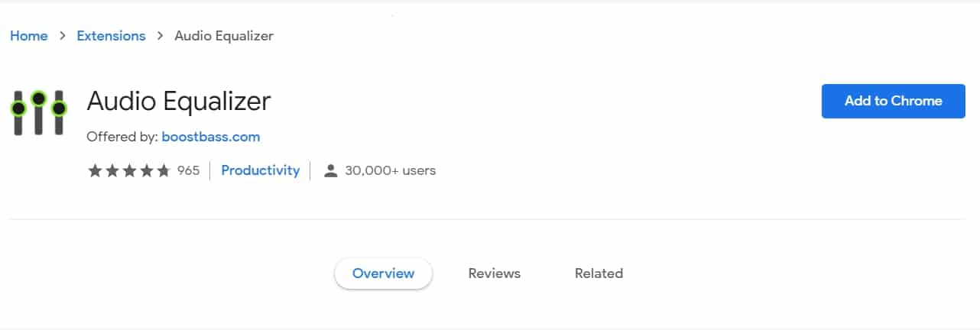Click the chevron after Extensions breadcrumb
The width and height of the screenshot is (980, 330).
click(160, 36)
